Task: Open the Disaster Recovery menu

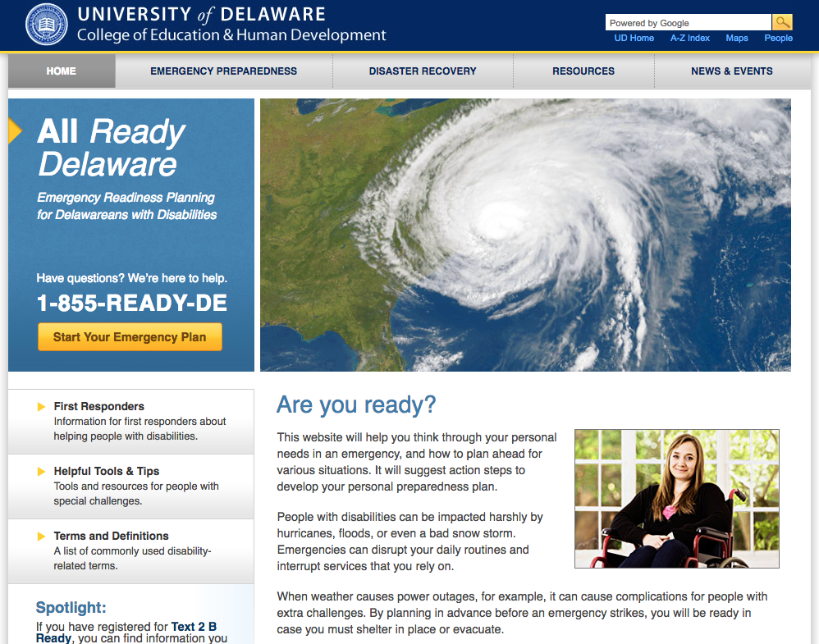Action: (x=423, y=71)
